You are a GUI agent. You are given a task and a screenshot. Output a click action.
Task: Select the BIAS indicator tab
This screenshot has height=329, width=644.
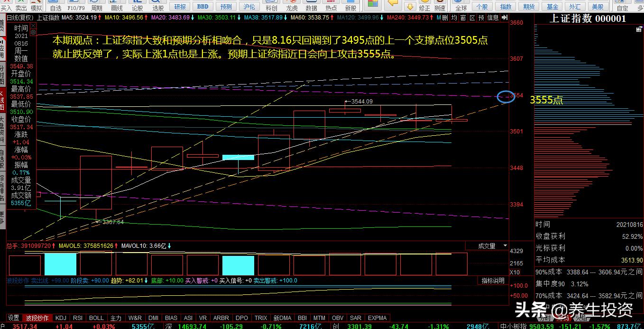(x=171, y=318)
